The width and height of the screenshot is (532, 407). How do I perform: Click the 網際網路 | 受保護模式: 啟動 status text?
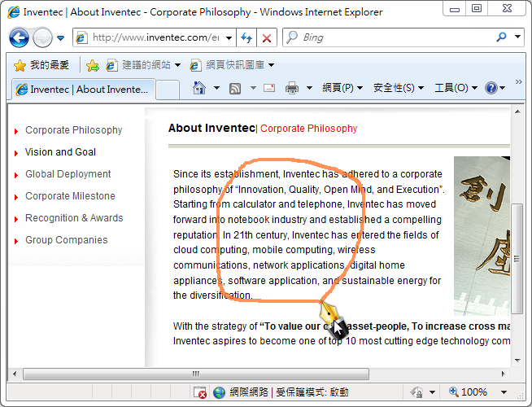[289, 392]
